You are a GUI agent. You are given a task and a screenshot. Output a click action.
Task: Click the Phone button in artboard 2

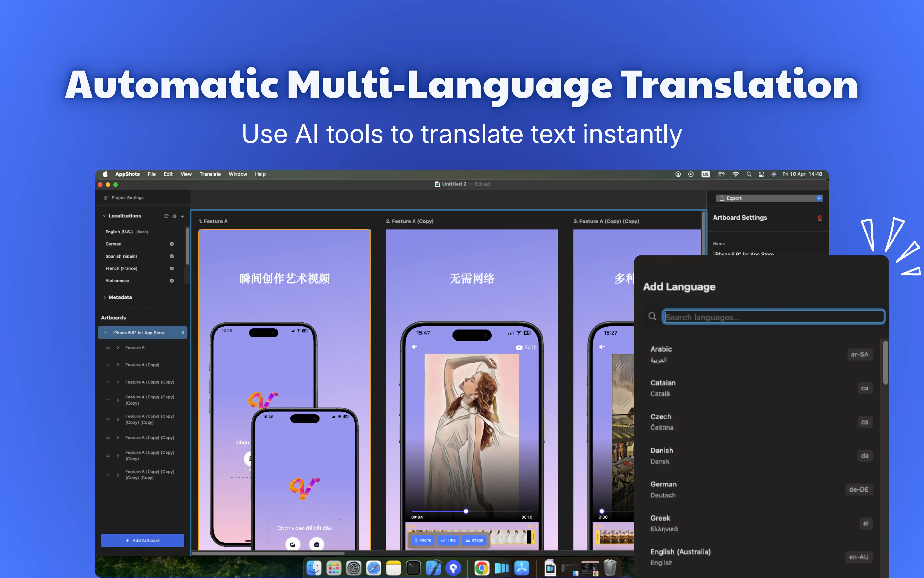coord(423,540)
